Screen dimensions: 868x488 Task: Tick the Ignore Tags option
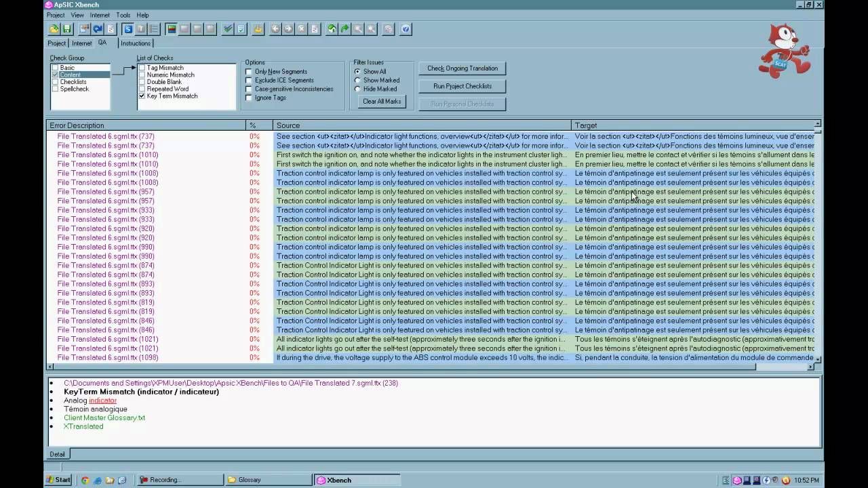(x=249, y=98)
